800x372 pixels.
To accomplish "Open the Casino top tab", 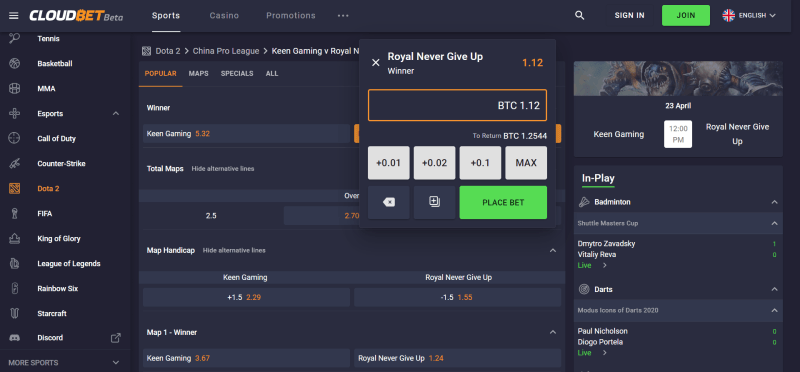I will coord(224,15).
